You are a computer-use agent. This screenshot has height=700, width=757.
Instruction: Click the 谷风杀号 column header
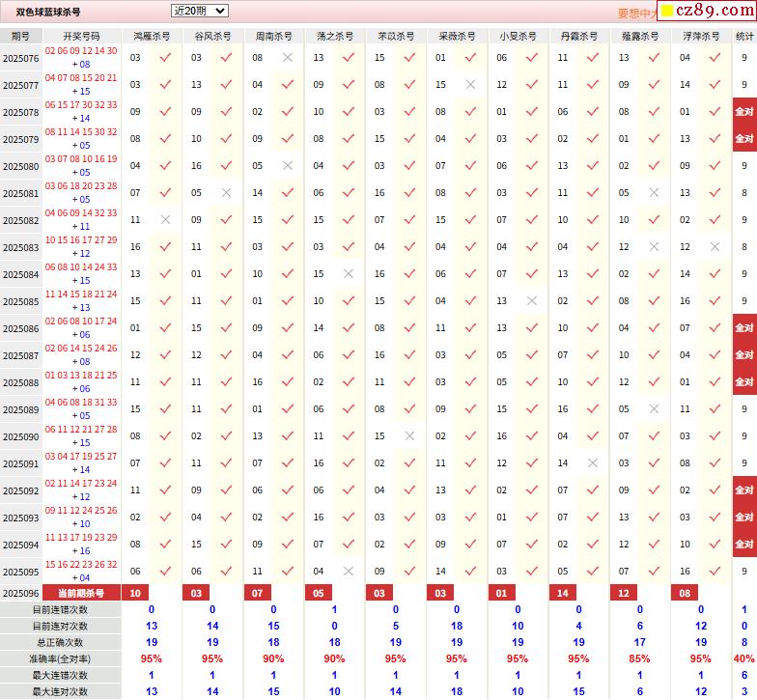click(212, 37)
